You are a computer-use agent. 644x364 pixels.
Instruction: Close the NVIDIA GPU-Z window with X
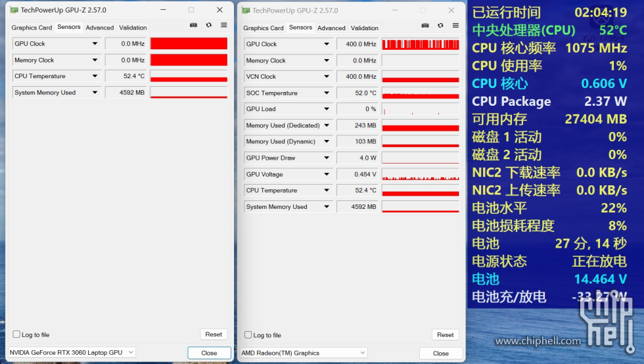click(219, 10)
